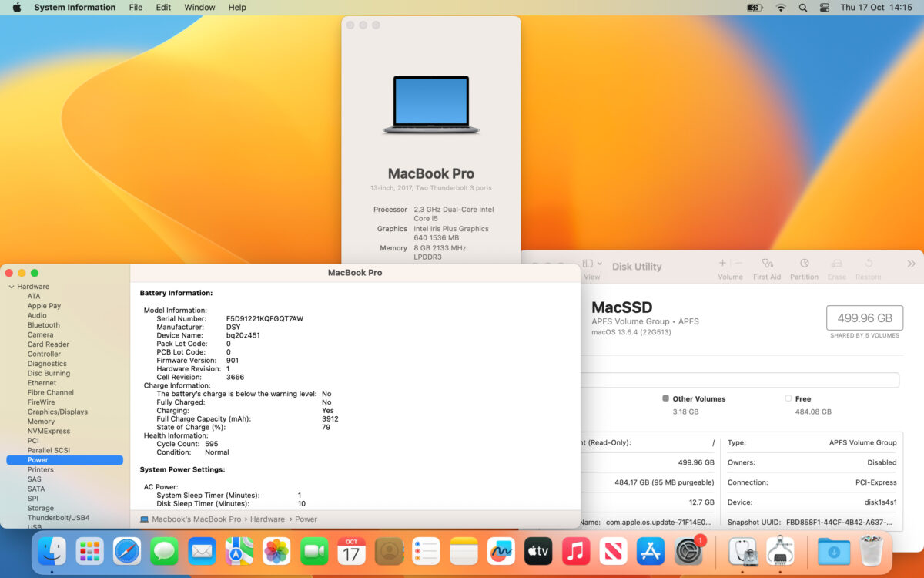This screenshot has height=578, width=924.
Task: Select NVMExpress in the sidebar
Action: coord(49,431)
